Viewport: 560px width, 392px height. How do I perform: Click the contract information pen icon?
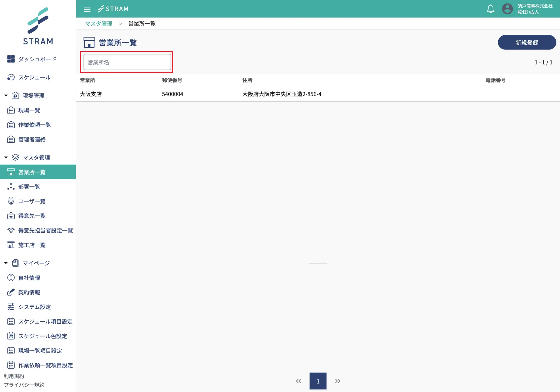[11, 292]
